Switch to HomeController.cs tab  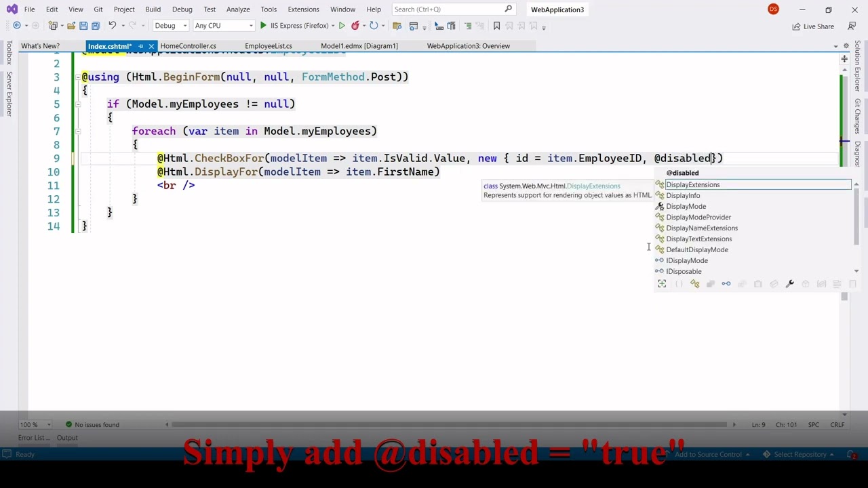189,46
